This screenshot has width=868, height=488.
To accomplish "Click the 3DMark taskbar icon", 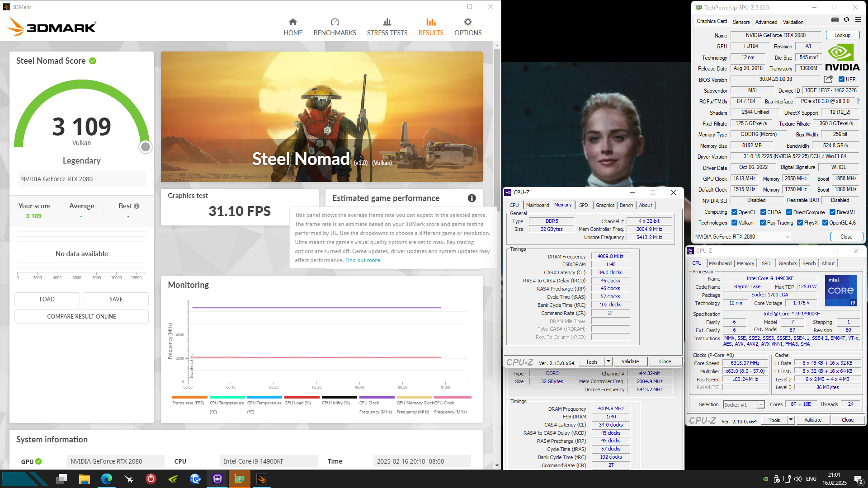I will click(x=262, y=479).
